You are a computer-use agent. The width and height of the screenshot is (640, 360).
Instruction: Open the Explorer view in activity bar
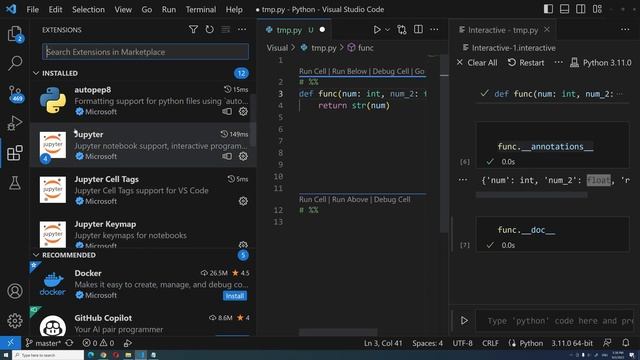[x=15, y=33]
